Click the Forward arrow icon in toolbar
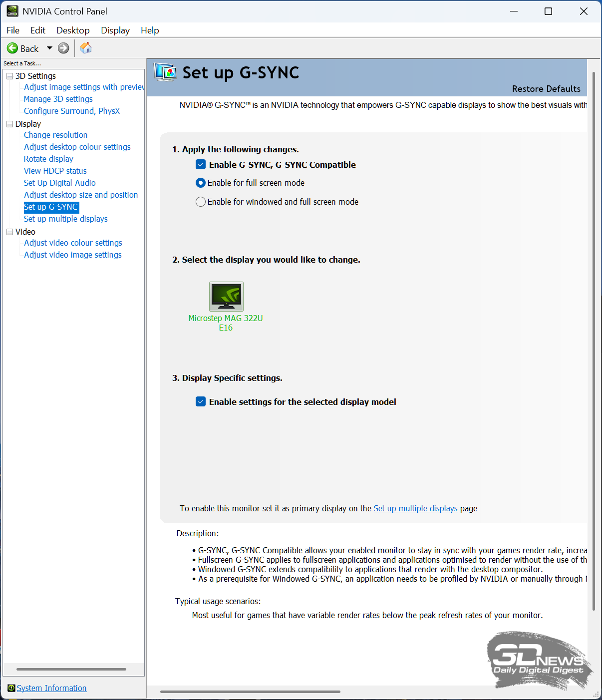The height and width of the screenshot is (700, 602). tap(63, 48)
